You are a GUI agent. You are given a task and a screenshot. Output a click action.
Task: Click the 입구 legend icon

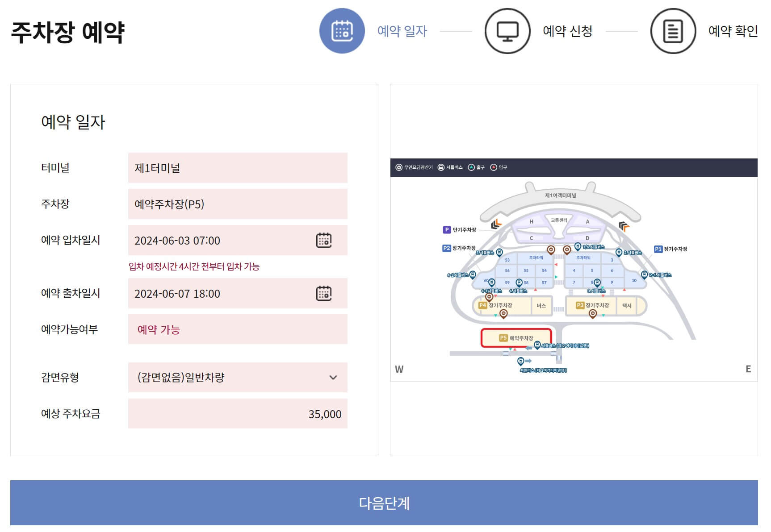point(494,167)
